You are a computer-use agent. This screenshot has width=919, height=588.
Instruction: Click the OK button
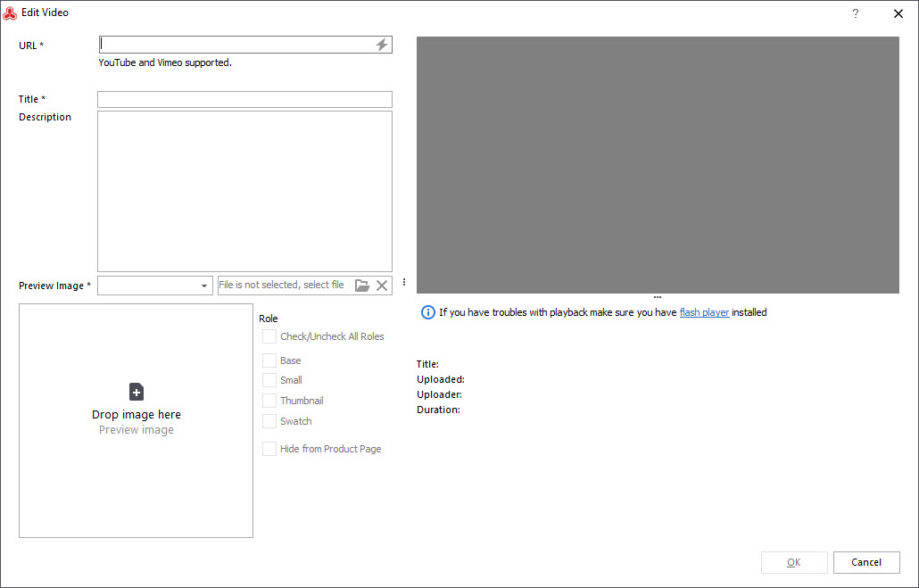pos(794,562)
